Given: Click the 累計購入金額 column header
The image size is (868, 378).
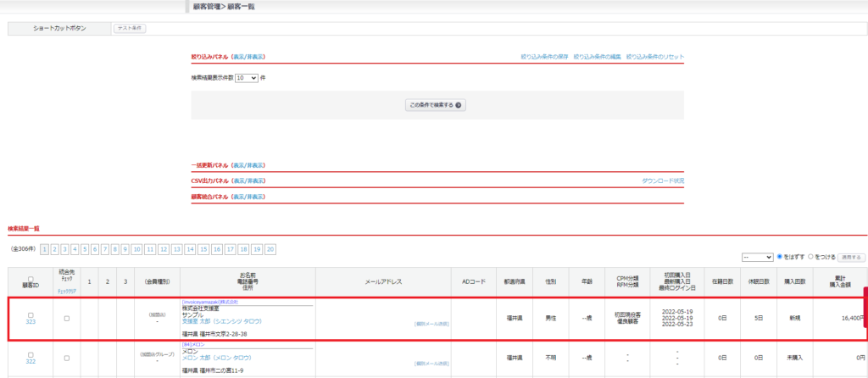Looking at the screenshot, I should coord(840,281).
